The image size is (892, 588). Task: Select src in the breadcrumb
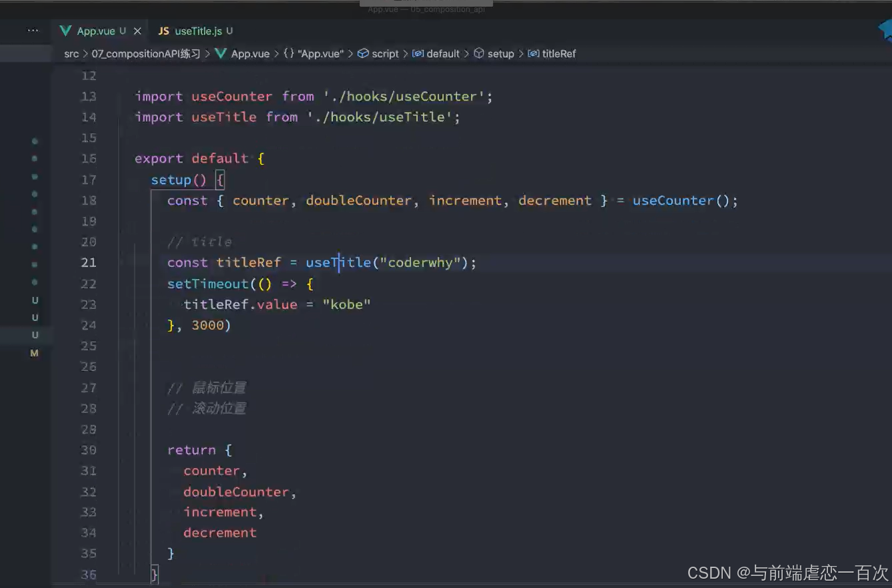pos(71,54)
